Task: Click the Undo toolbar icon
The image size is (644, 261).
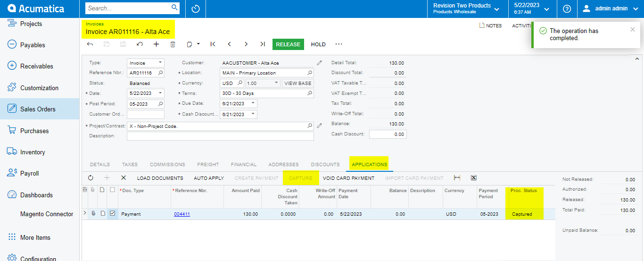Action: pos(140,44)
